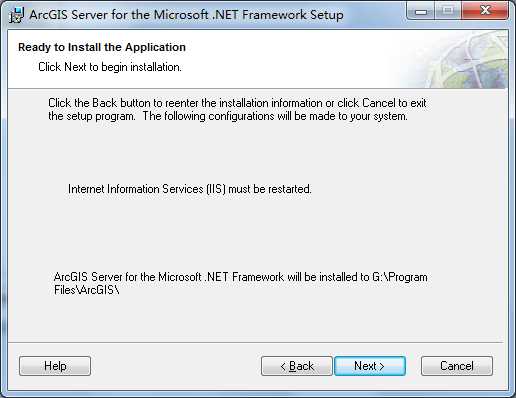Open Help for the installer
516x398 pixels.
(x=55, y=366)
